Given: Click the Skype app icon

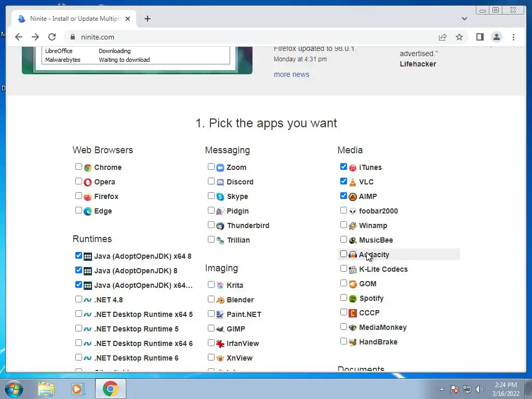Looking at the screenshot, I should 220,197.
